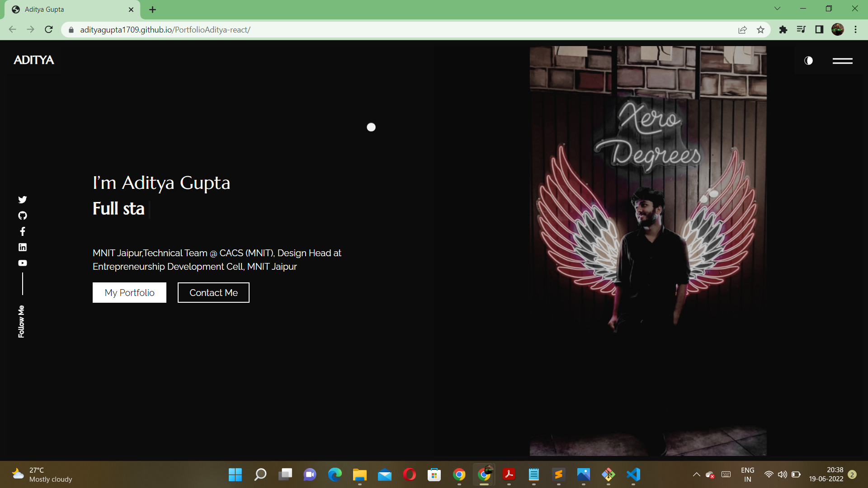
Task: Open Microsoft Edge from taskbar
Action: point(335,474)
